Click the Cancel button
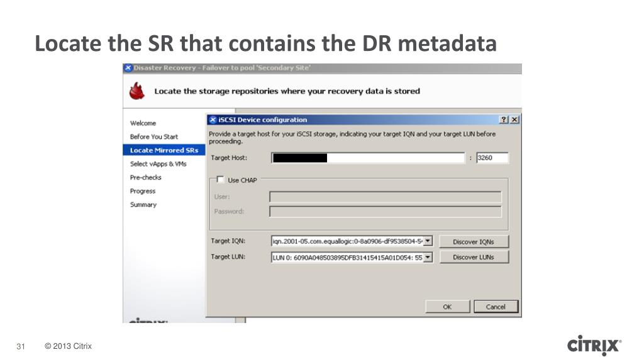 [x=496, y=307]
